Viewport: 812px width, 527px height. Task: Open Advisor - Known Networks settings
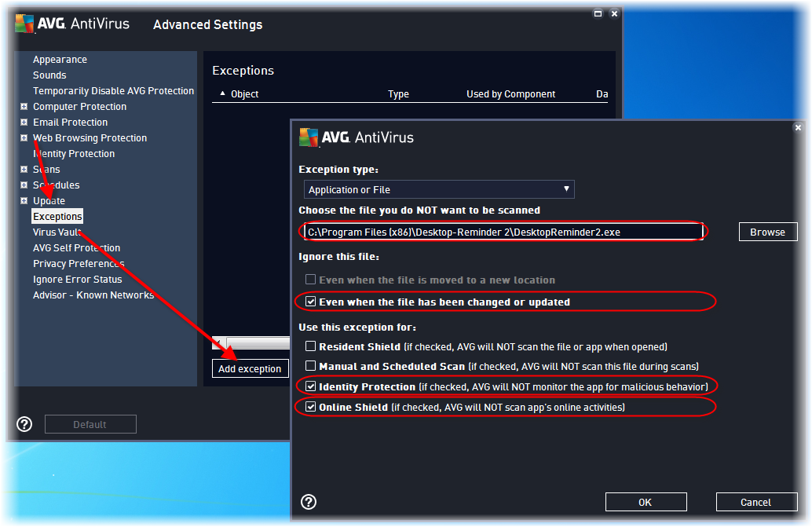click(x=93, y=295)
